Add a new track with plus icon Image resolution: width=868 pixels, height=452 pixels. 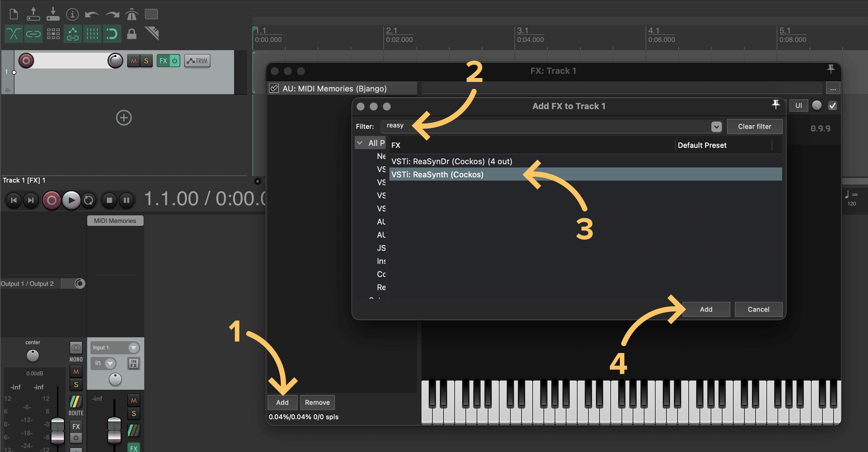pos(124,118)
